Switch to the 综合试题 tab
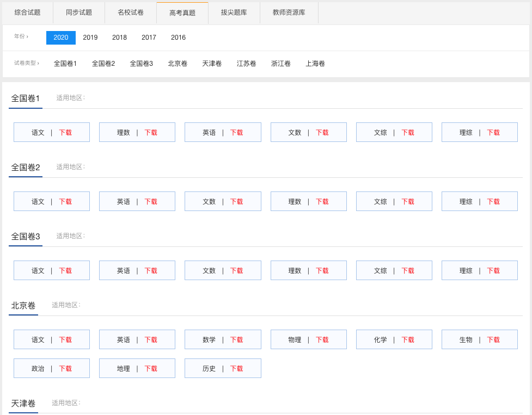This screenshot has width=532, height=415. [28, 13]
